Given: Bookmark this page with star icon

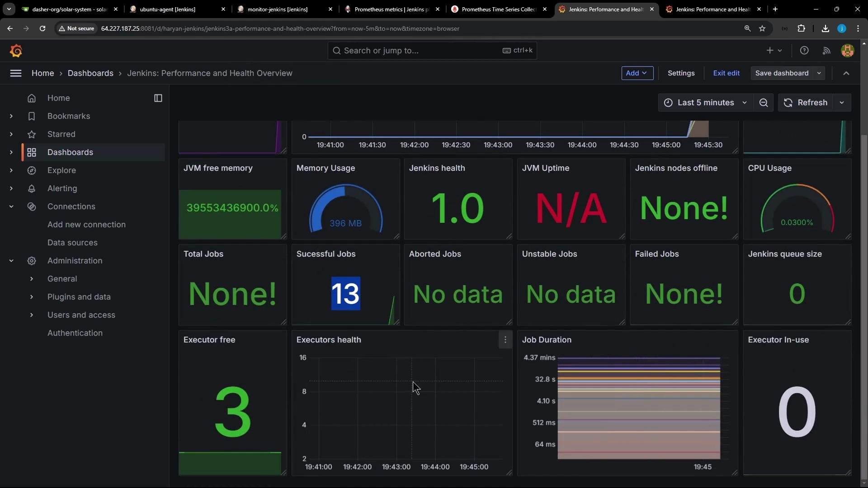Looking at the screenshot, I should pyautogui.click(x=762, y=28).
